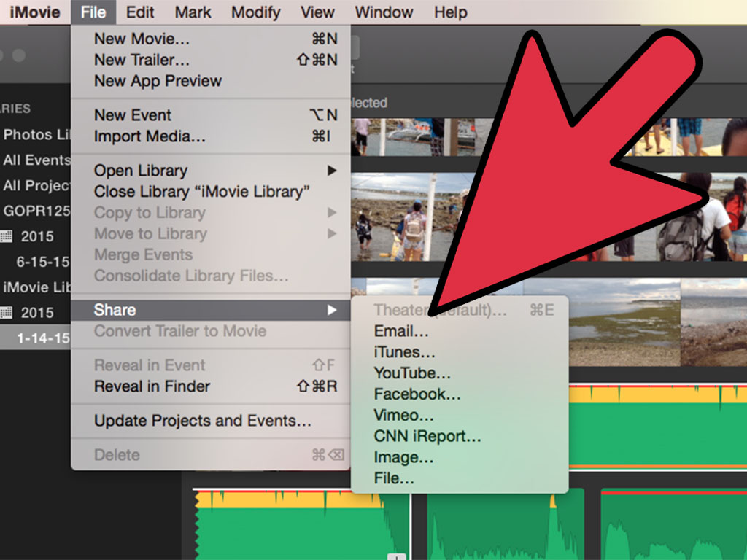Select first timeline audio waveform clip
Image resolution: width=747 pixels, height=560 pixels.
coord(301,525)
